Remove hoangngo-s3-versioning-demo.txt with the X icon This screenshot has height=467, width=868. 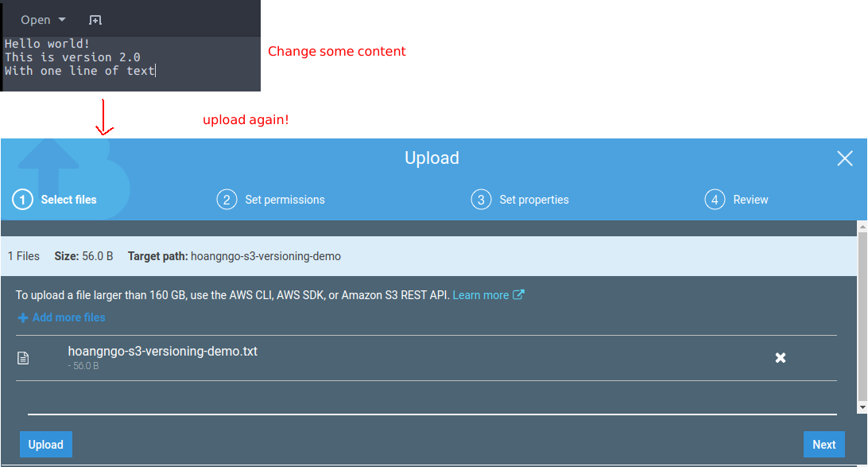781,358
